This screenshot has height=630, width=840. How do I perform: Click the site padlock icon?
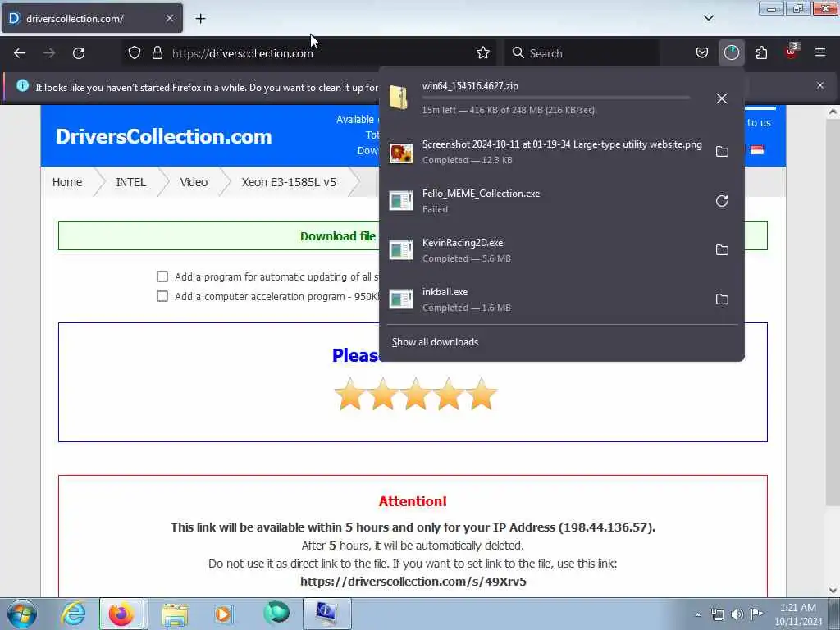[157, 53]
